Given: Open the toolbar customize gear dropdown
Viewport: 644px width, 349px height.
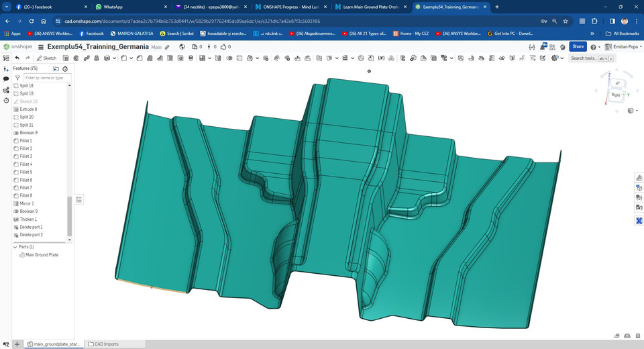Looking at the screenshot, I should coord(557,58).
